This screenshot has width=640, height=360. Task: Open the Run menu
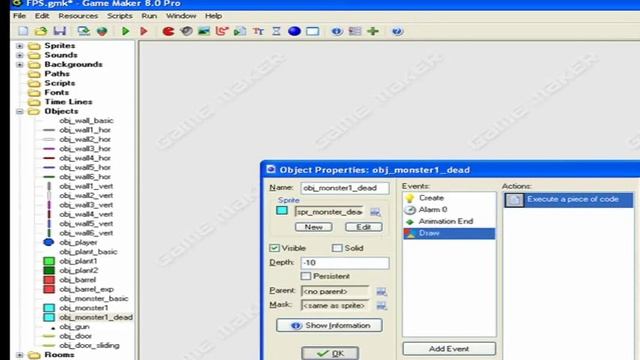149,16
